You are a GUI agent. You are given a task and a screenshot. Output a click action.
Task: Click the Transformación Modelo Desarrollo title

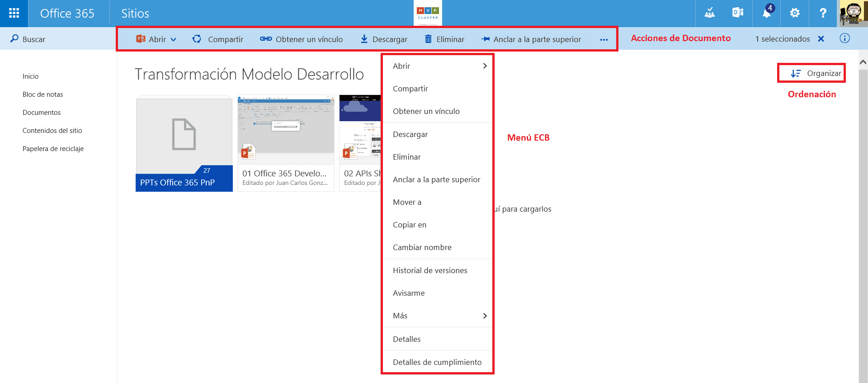point(249,74)
